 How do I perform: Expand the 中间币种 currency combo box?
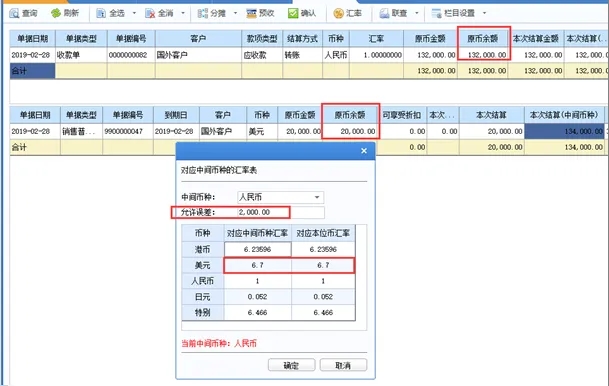(317, 197)
